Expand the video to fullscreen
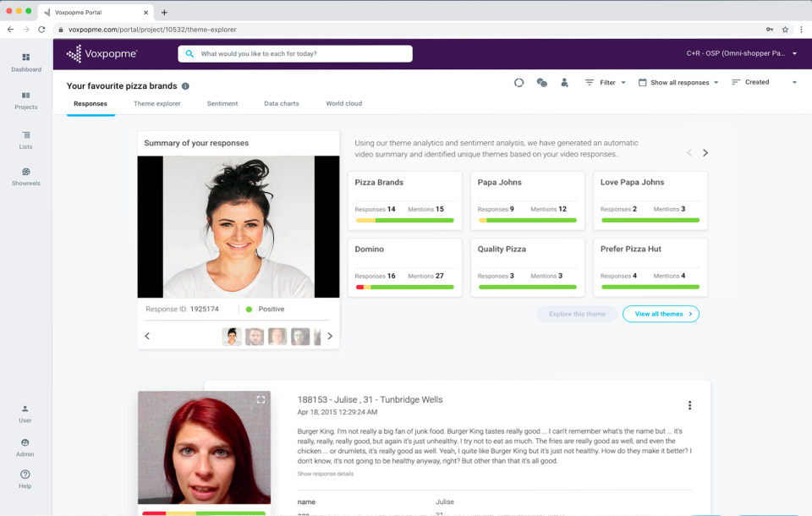 [262, 398]
